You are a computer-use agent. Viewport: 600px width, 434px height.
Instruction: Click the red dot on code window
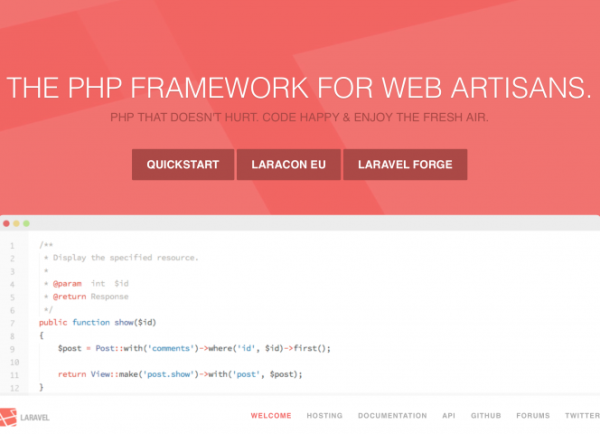coord(7,223)
